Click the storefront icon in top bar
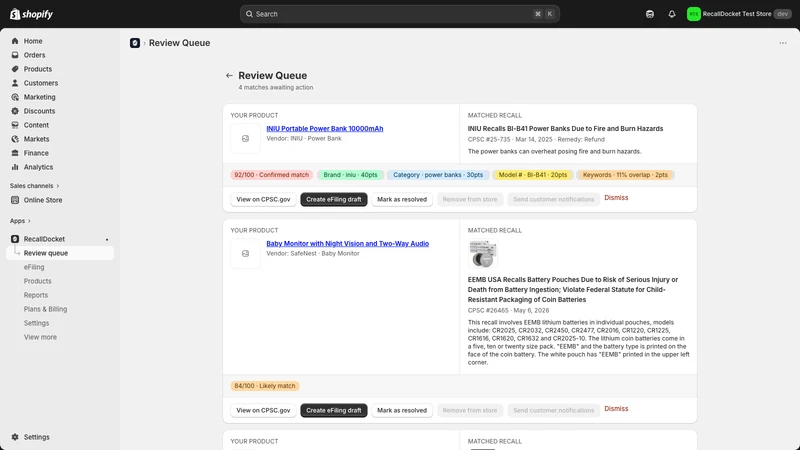This screenshot has width=800, height=450. tap(649, 14)
